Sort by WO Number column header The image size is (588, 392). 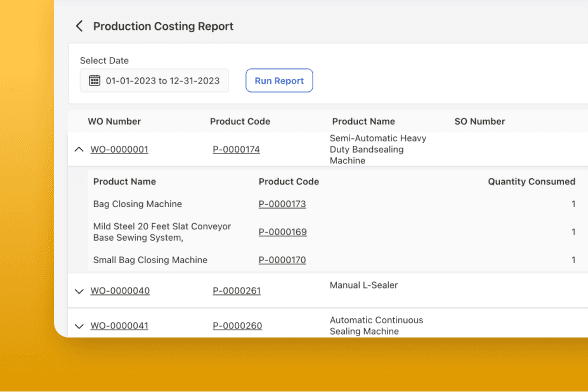[114, 121]
